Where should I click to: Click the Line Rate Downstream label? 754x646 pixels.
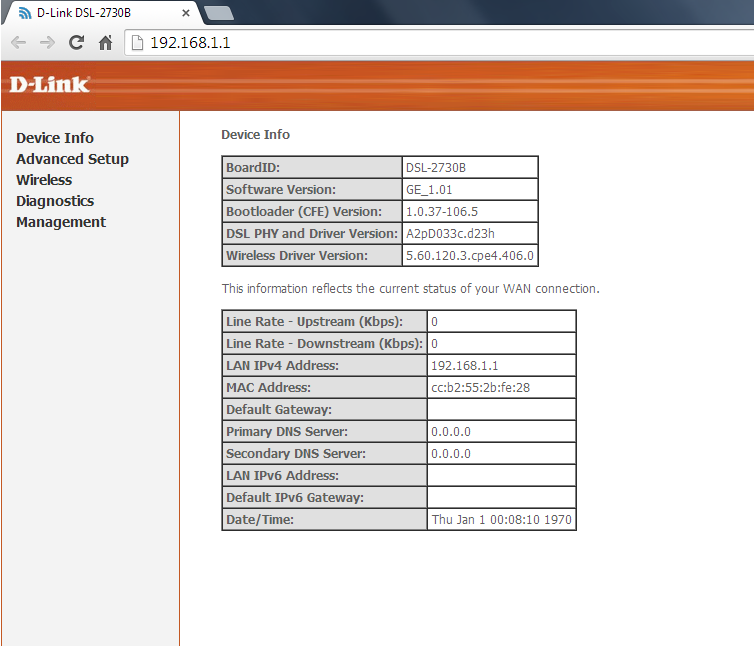(x=325, y=343)
